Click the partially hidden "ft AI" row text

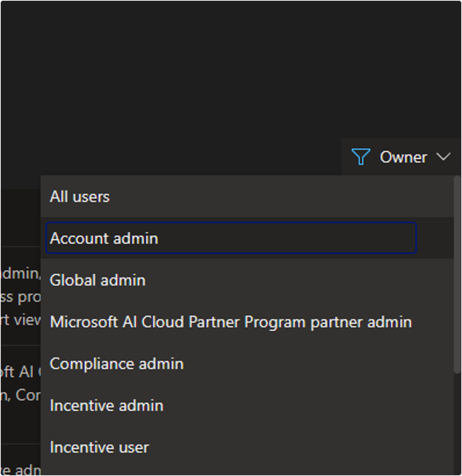point(20,372)
